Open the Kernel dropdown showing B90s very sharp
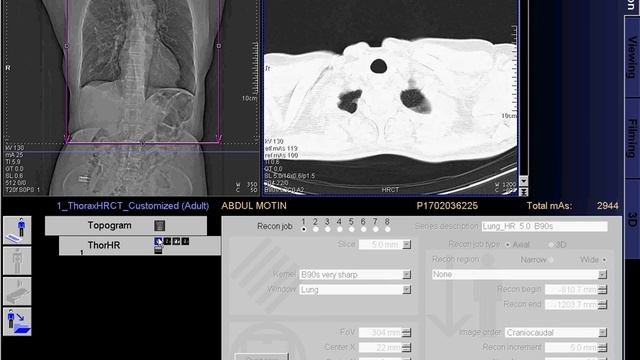 click(407, 275)
